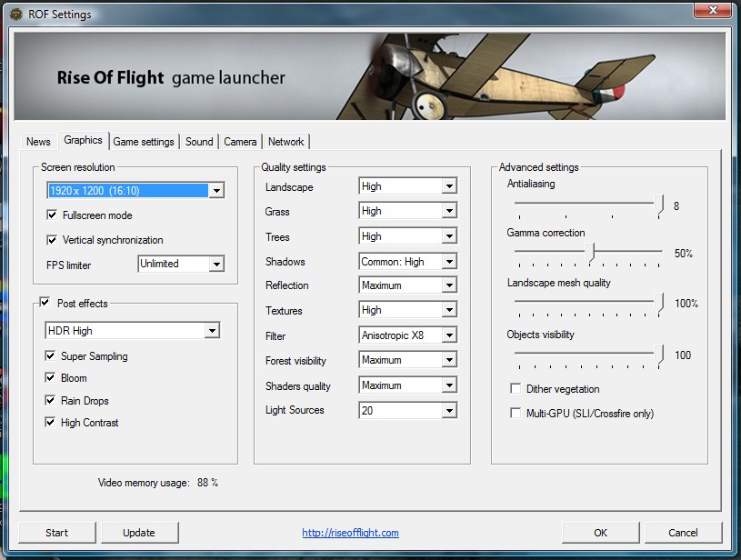Click the Update button
The width and height of the screenshot is (741, 560).
click(x=139, y=533)
